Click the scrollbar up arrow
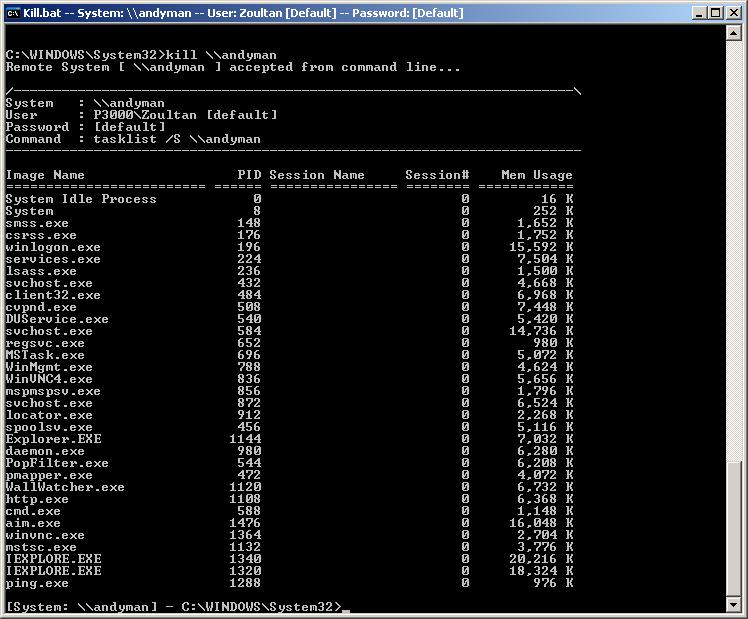 [x=733, y=34]
